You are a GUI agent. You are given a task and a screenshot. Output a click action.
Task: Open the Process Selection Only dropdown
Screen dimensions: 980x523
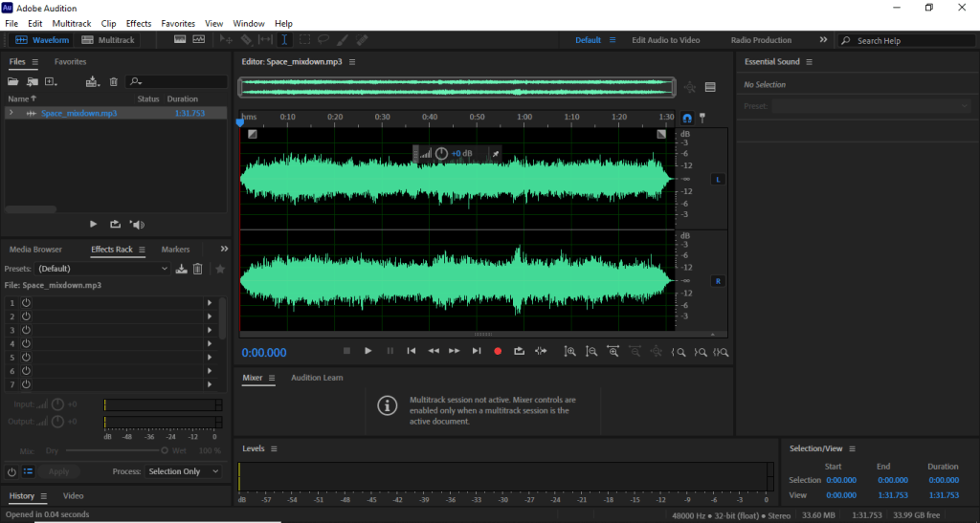pyautogui.click(x=184, y=471)
